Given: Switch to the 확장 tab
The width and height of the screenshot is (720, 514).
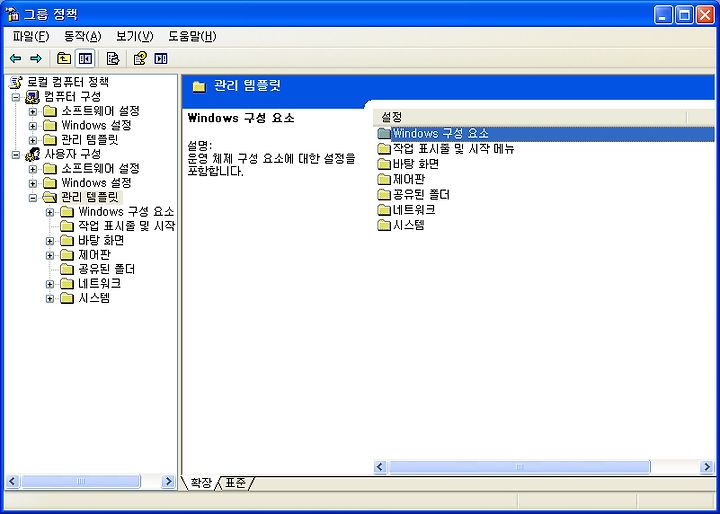Looking at the screenshot, I should click(201, 483).
